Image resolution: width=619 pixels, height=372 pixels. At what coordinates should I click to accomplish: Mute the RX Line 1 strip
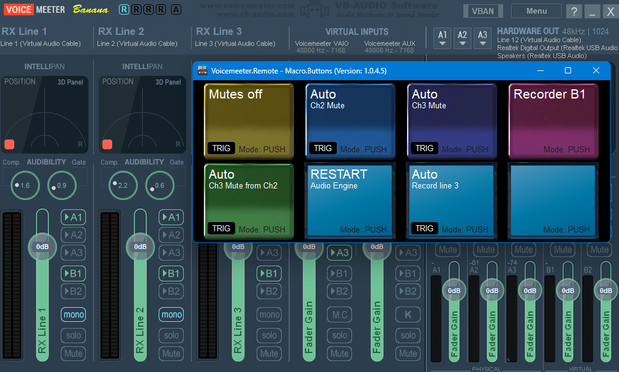(x=73, y=353)
